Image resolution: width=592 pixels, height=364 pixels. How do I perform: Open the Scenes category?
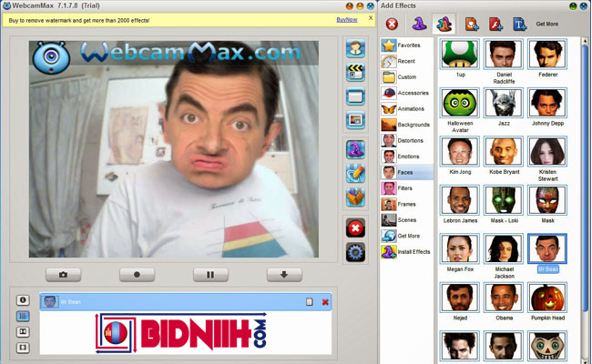pos(406,220)
